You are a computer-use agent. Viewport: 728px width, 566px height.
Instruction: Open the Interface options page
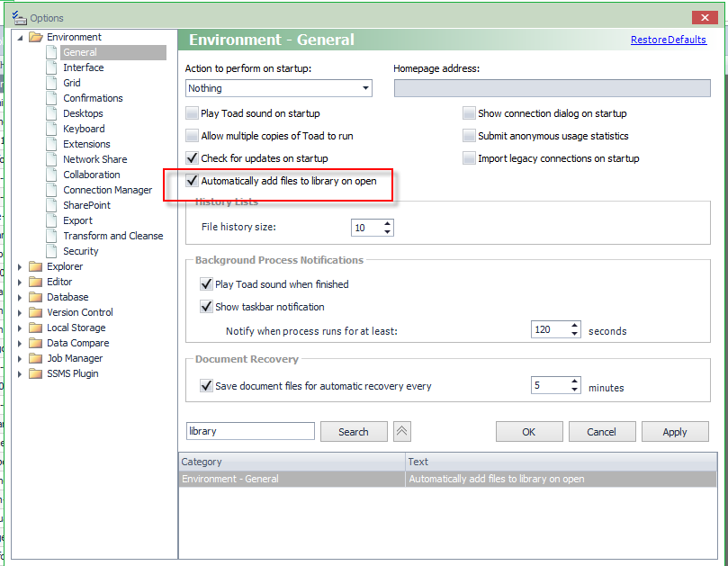(x=84, y=67)
